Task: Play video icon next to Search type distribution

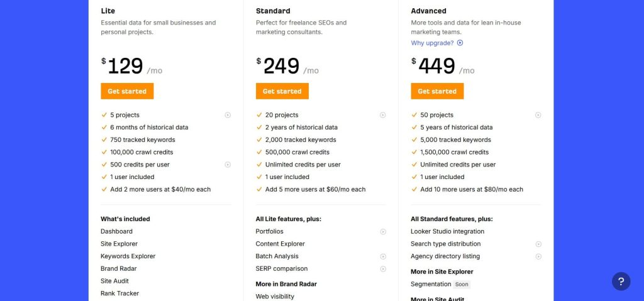Action: (538, 244)
